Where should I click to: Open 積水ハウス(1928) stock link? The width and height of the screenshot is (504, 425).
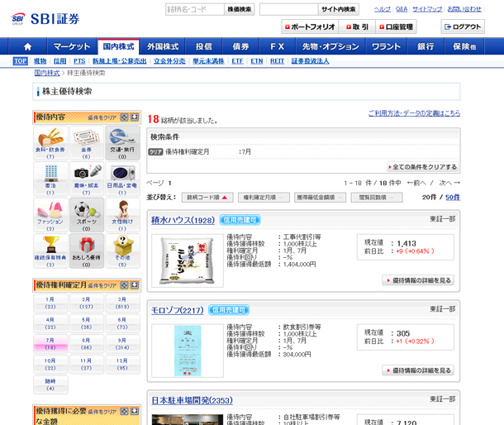coord(183,220)
